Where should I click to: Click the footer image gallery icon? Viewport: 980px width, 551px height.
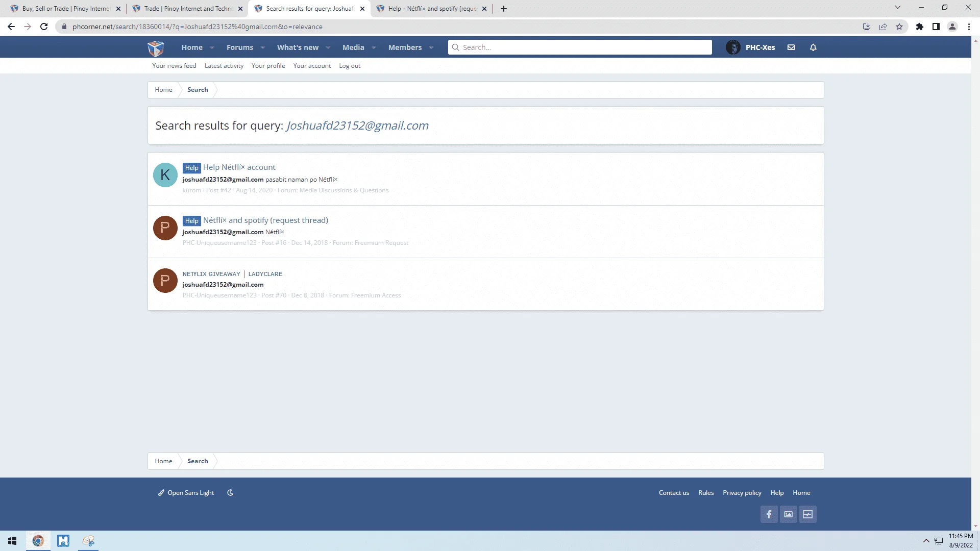[x=788, y=514]
